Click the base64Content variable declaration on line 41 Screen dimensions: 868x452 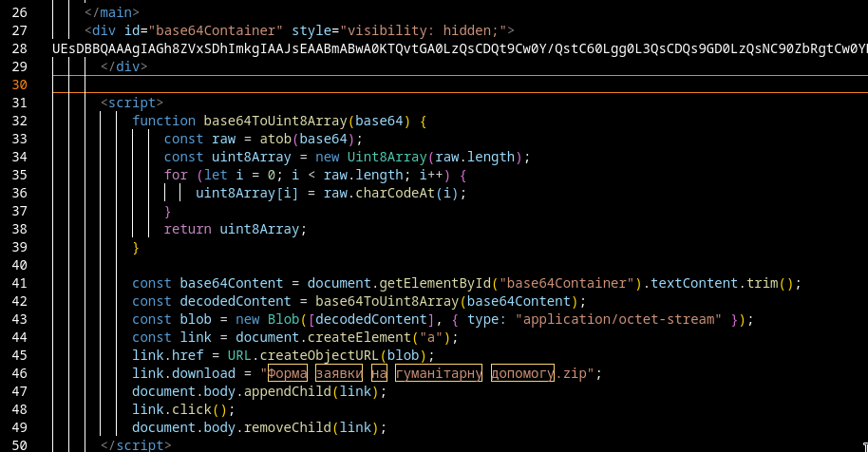[232, 283]
